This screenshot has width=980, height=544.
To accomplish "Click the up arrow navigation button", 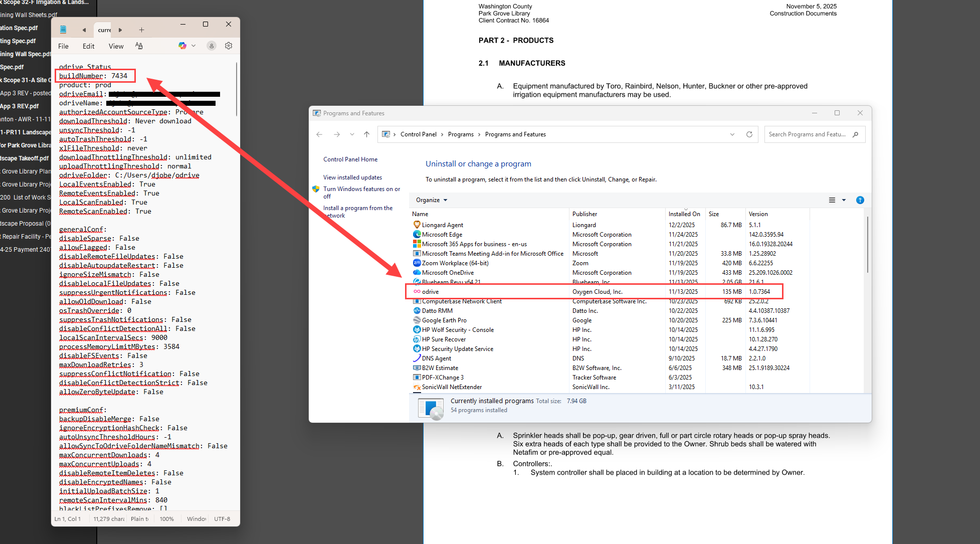I will coord(366,134).
